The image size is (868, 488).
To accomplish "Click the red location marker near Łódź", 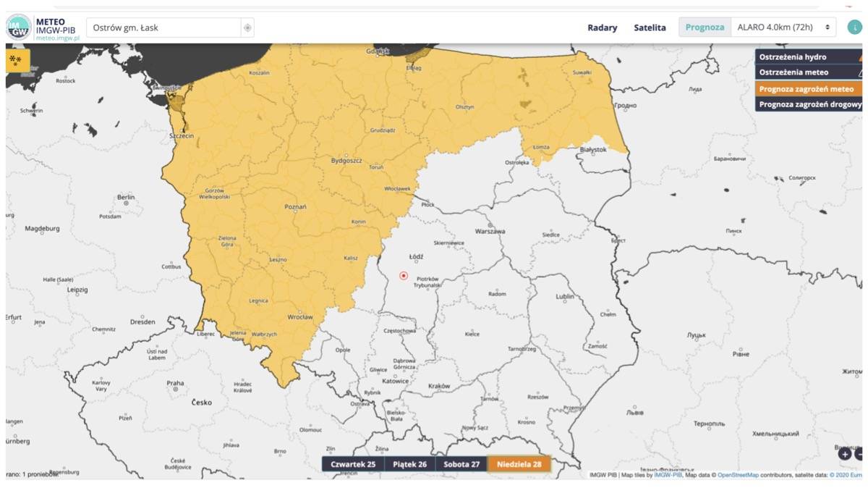I will [404, 276].
